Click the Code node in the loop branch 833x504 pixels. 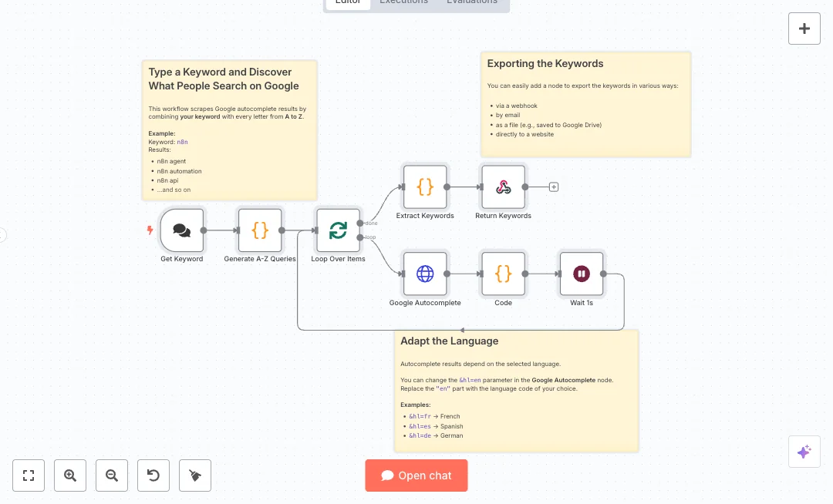coord(503,274)
